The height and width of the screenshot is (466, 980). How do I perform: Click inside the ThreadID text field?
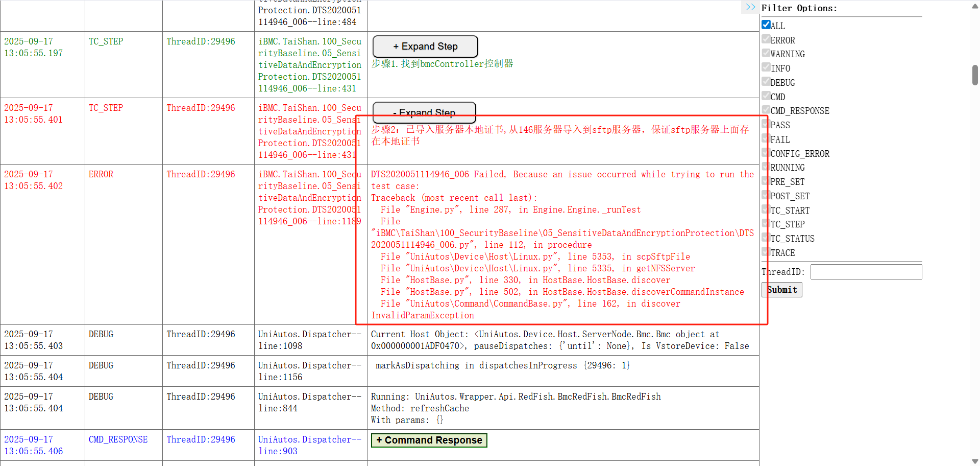(x=866, y=272)
